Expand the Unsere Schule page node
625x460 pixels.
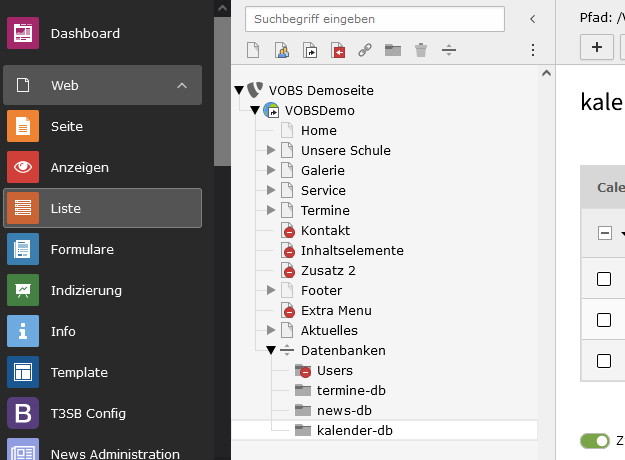[271, 151]
